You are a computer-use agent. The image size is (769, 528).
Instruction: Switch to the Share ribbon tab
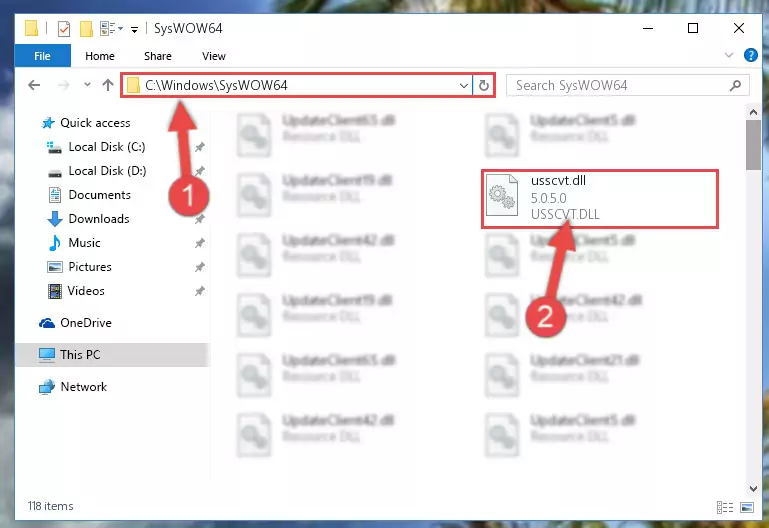pyautogui.click(x=158, y=56)
